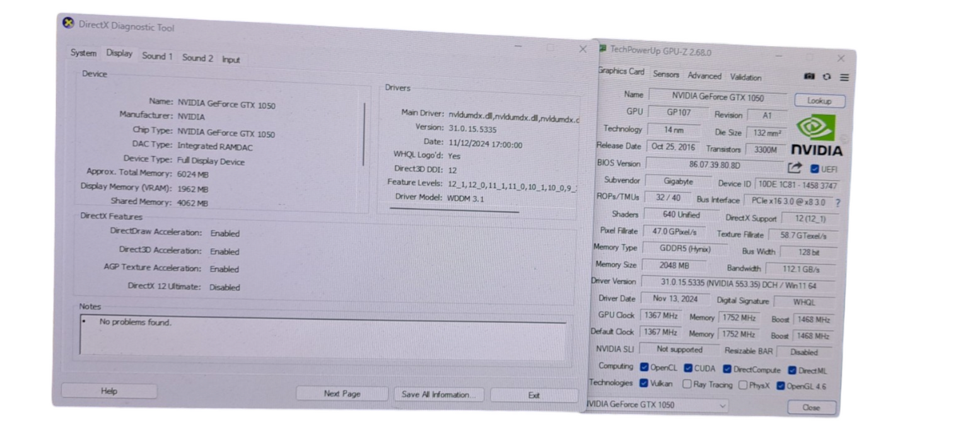The width and height of the screenshot is (980, 441).
Task: Click the DirectX Diagnostic Tool title icon
Action: pos(68,23)
